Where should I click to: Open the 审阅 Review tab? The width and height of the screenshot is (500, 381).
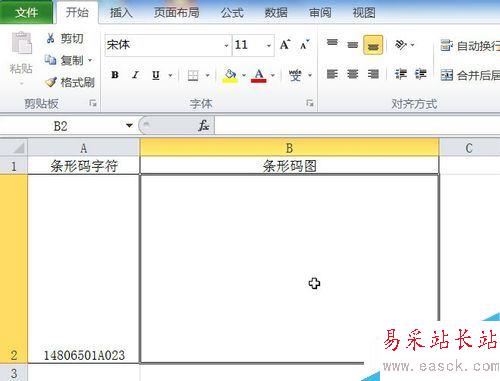(320, 13)
